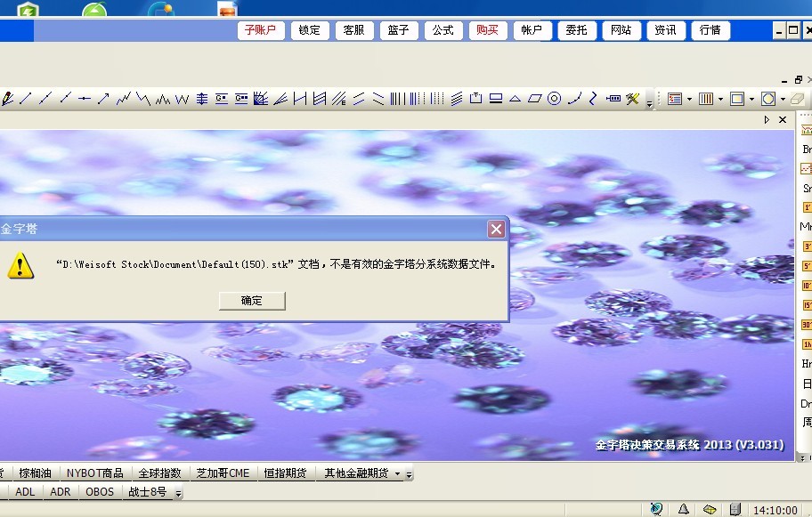Select the H-shaped measuring tool
This screenshot has width=812, height=517.
(300, 99)
